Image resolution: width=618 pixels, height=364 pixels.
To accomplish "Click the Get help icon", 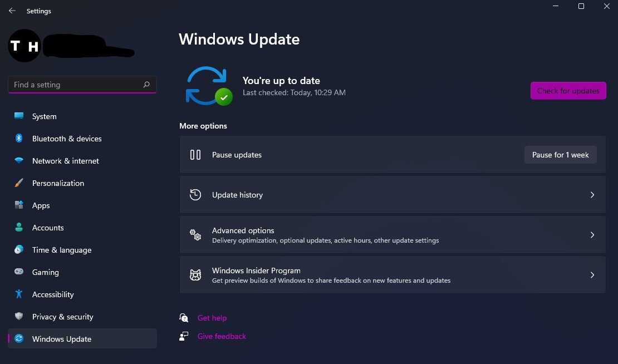I will (x=184, y=317).
